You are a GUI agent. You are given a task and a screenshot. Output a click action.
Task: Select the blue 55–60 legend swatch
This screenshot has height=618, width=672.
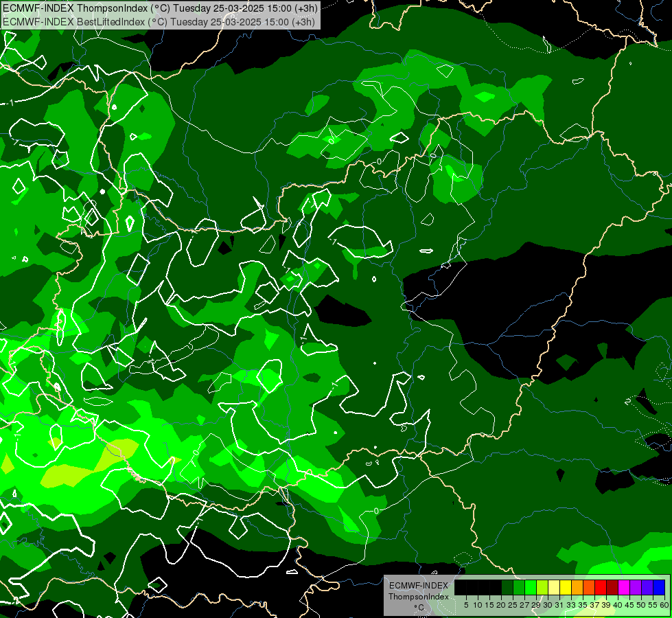pyautogui.click(x=659, y=587)
